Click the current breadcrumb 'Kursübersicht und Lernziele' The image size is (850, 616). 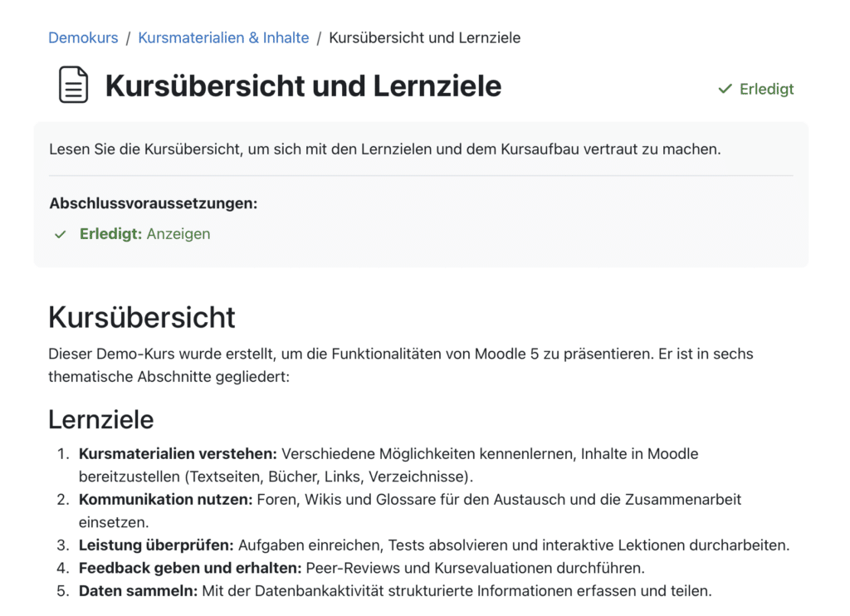(424, 38)
